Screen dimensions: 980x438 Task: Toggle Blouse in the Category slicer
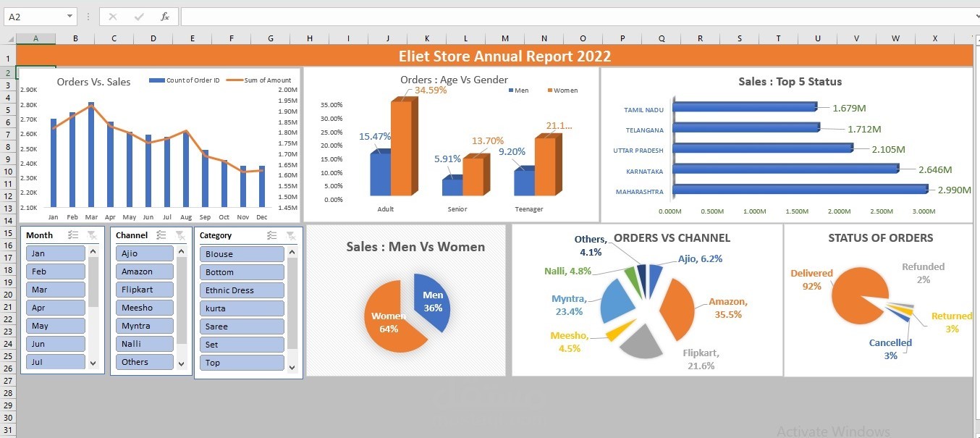tap(242, 254)
